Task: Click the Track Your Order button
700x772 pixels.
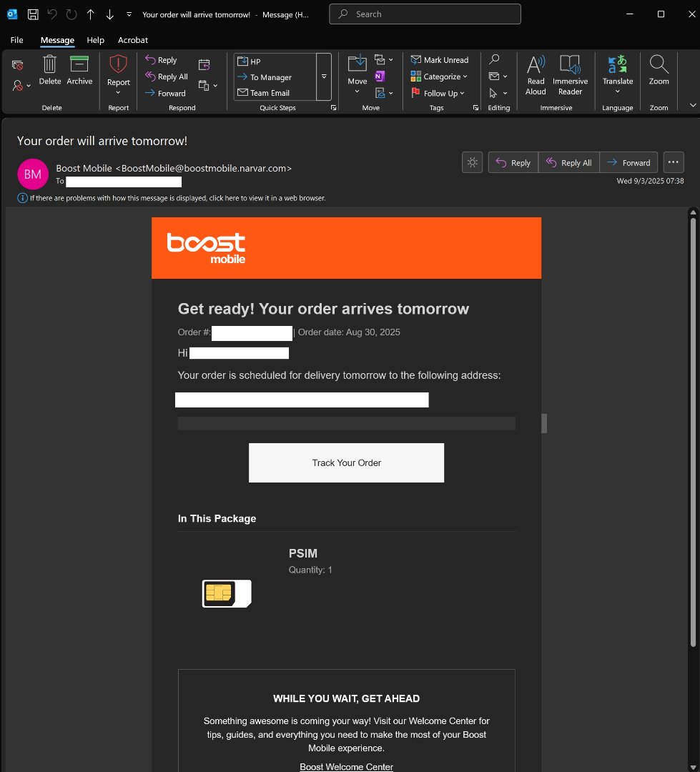Action: [x=346, y=462]
